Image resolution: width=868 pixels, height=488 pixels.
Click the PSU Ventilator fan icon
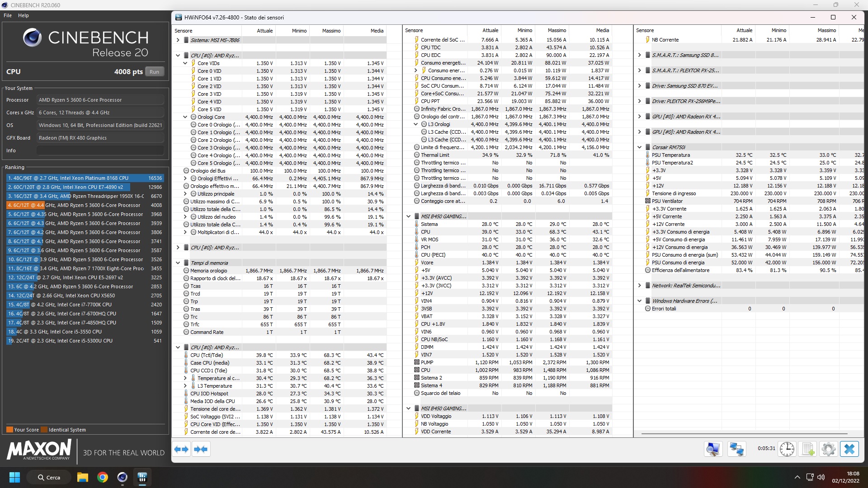[648, 201]
